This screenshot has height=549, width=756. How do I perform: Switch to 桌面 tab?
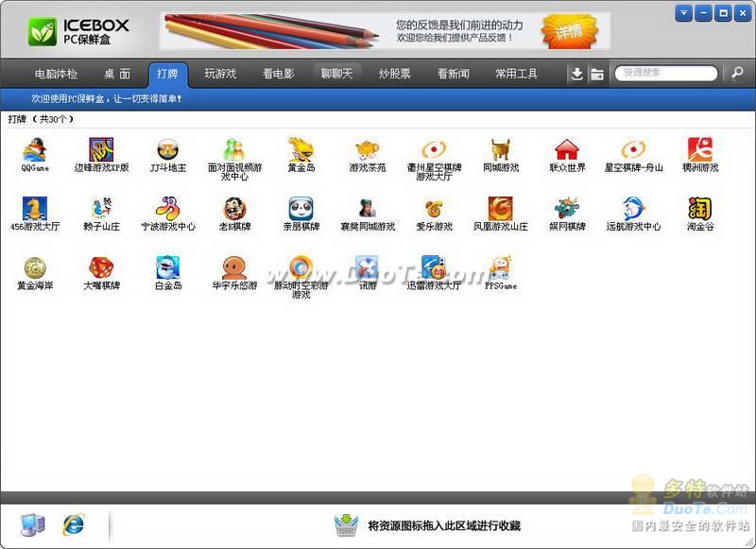117,74
